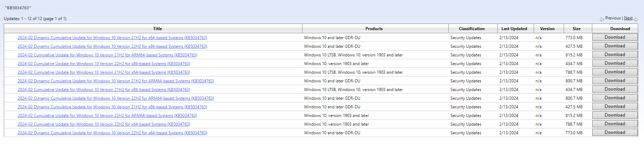Open Cumulative Update 22H2 x64-based Systems link

pyautogui.click(x=104, y=124)
